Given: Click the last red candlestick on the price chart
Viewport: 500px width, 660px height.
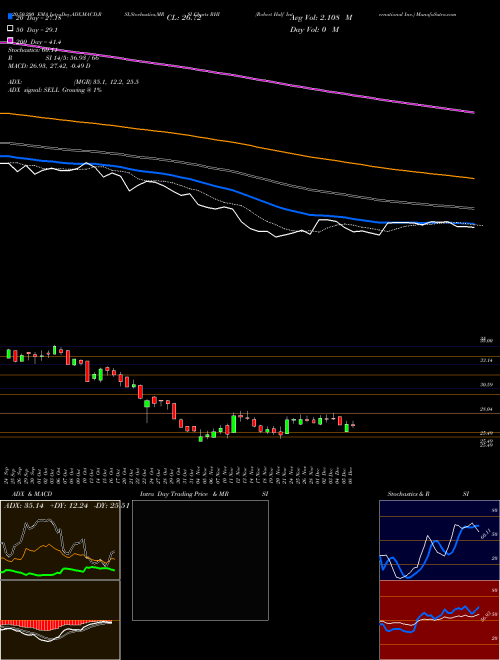Looking at the screenshot, I should [353, 425].
